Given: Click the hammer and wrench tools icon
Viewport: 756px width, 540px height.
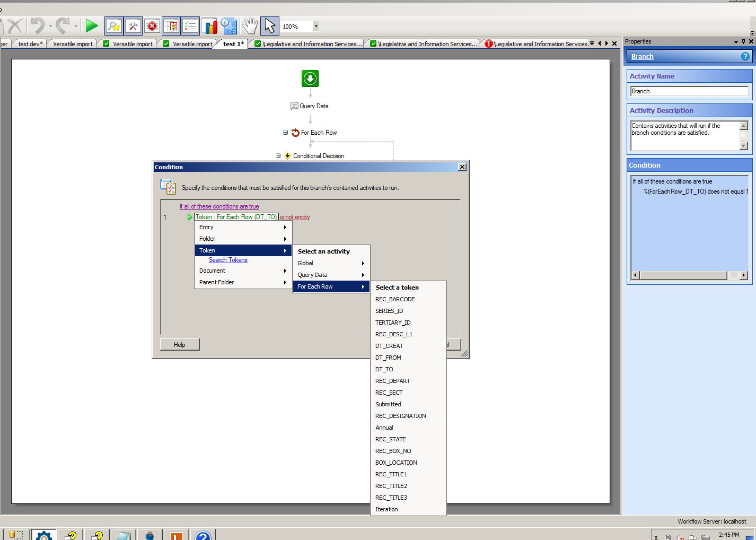Looking at the screenshot, I should click(x=133, y=26).
